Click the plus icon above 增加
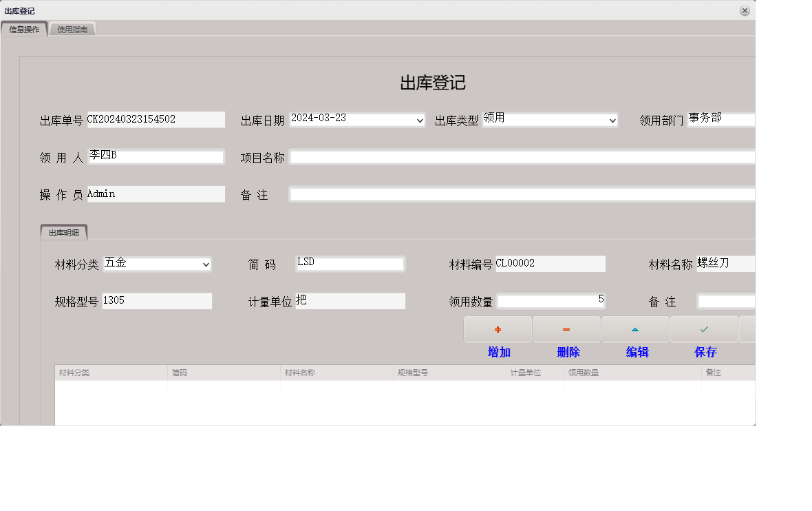 tap(498, 328)
